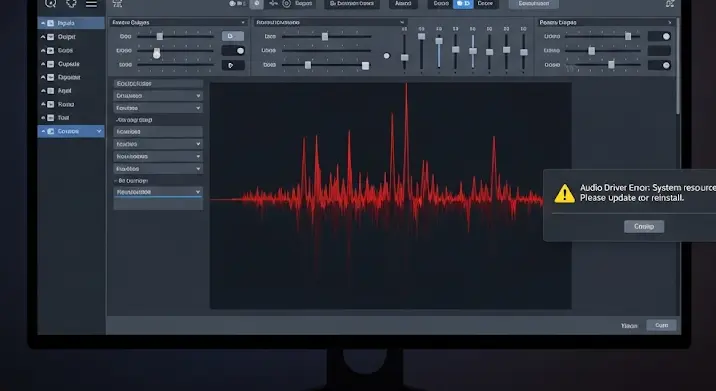The height and width of the screenshot is (391, 716).
Task: Click the puzzle-piece plugin icon
Action: [71, 3]
